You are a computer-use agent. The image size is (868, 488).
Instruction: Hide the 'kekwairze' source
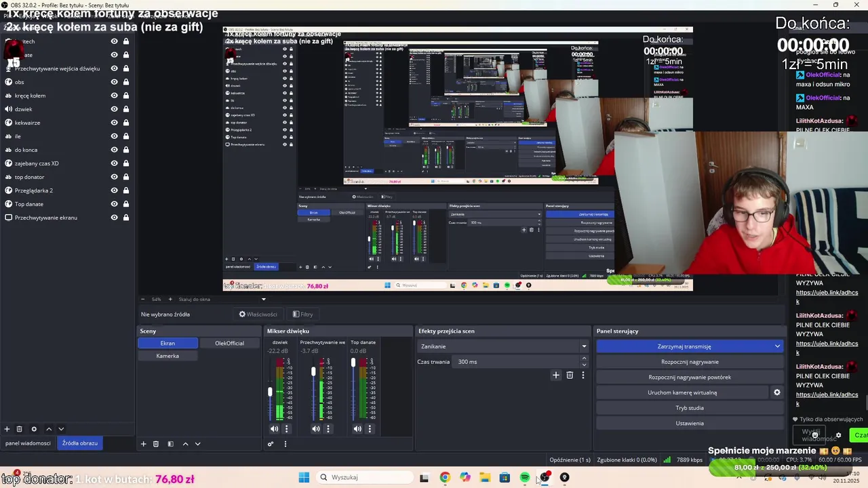114,123
